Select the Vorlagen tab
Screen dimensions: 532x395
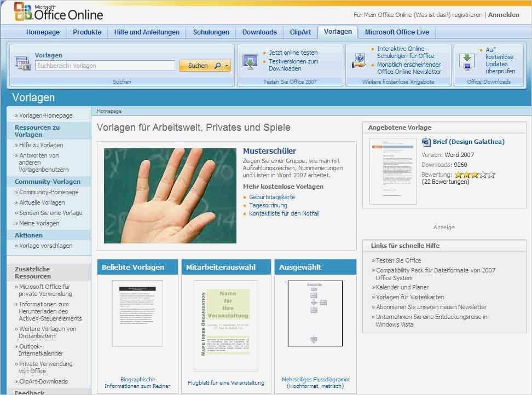coord(338,32)
